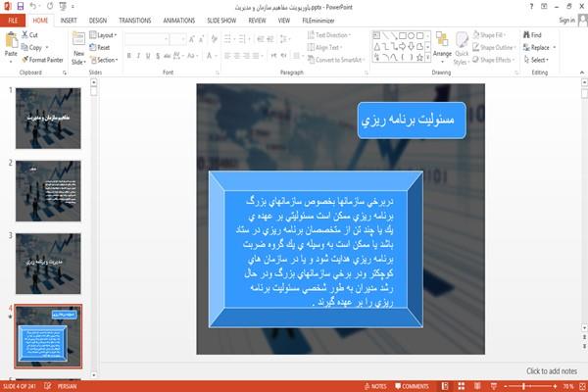Click the Find binoculars icon
The image size is (588, 392).
(x=526, y=35)
